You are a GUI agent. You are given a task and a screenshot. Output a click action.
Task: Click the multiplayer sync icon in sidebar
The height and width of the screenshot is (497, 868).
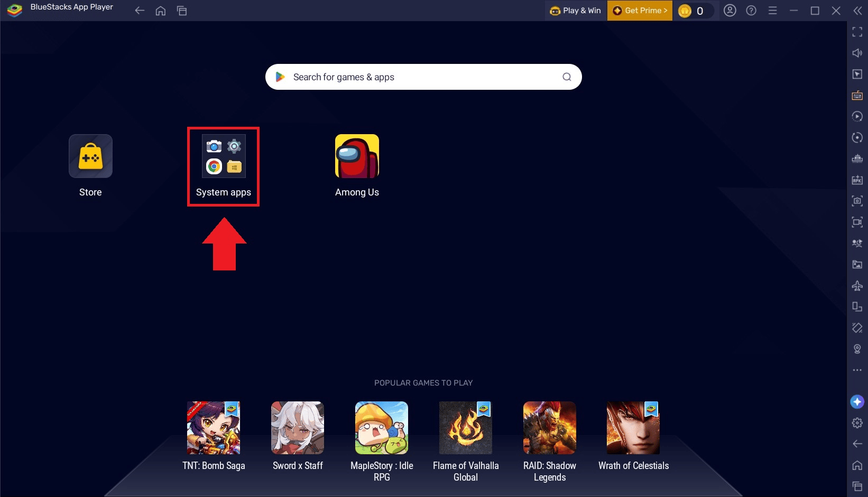click(x=857, y=243)
